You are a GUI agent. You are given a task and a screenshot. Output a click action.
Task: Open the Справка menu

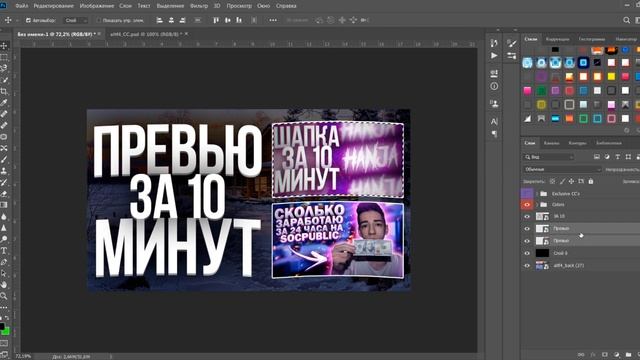(286, 6)
